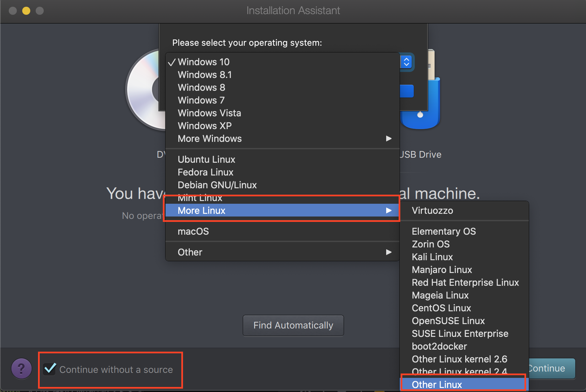The height and width of the screenshot is (392, 586).
Task: Open the More Linux submenu
Action: pos(282,210)
